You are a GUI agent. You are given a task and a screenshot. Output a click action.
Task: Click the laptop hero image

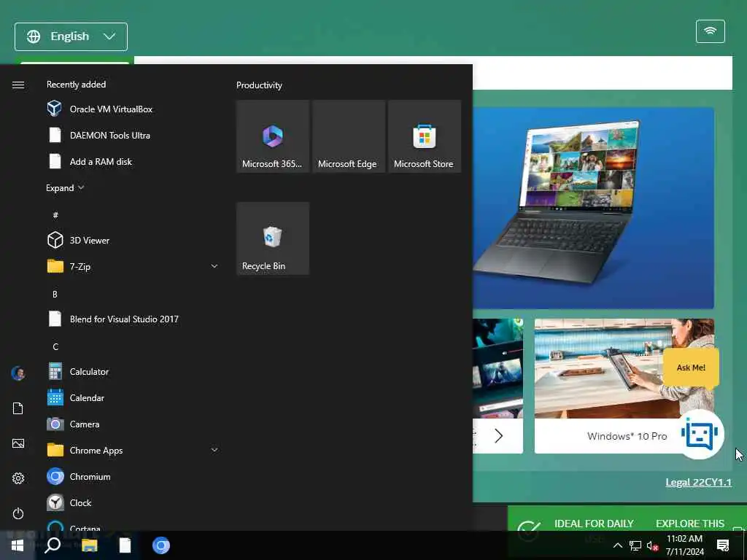593,208
